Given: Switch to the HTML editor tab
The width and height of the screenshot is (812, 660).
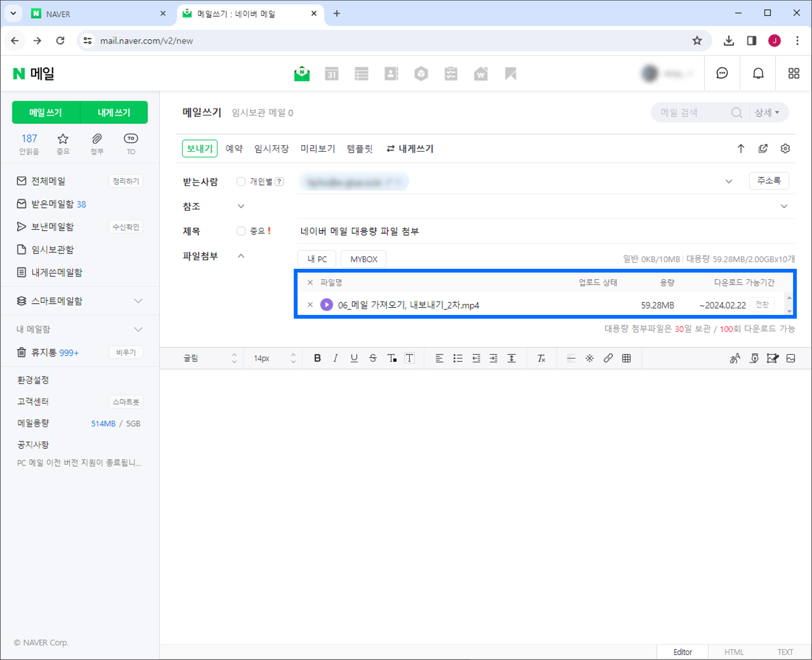Looking at the screenshot, I should [x=734, y=652].
